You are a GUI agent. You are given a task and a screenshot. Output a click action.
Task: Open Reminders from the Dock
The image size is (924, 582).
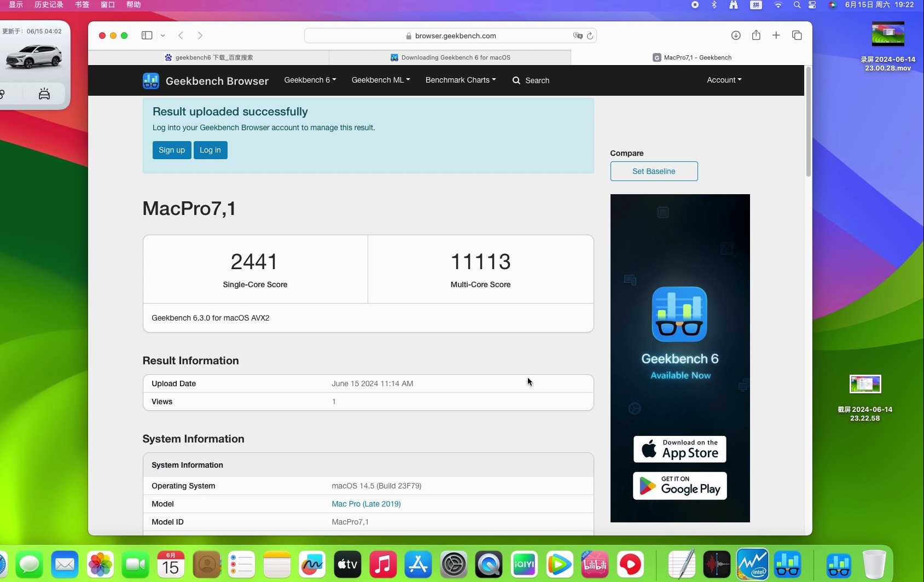pos(242,564)
